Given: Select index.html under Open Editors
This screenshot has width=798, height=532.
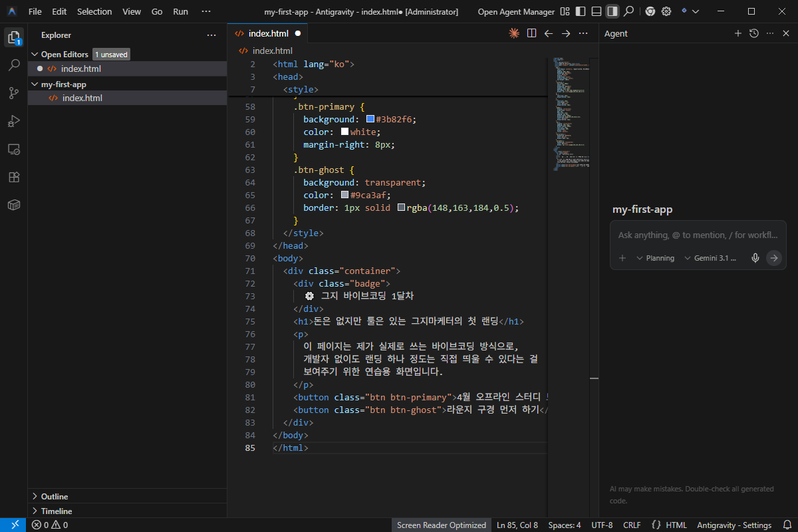Looking at the screenshot, I should point(127,68).
